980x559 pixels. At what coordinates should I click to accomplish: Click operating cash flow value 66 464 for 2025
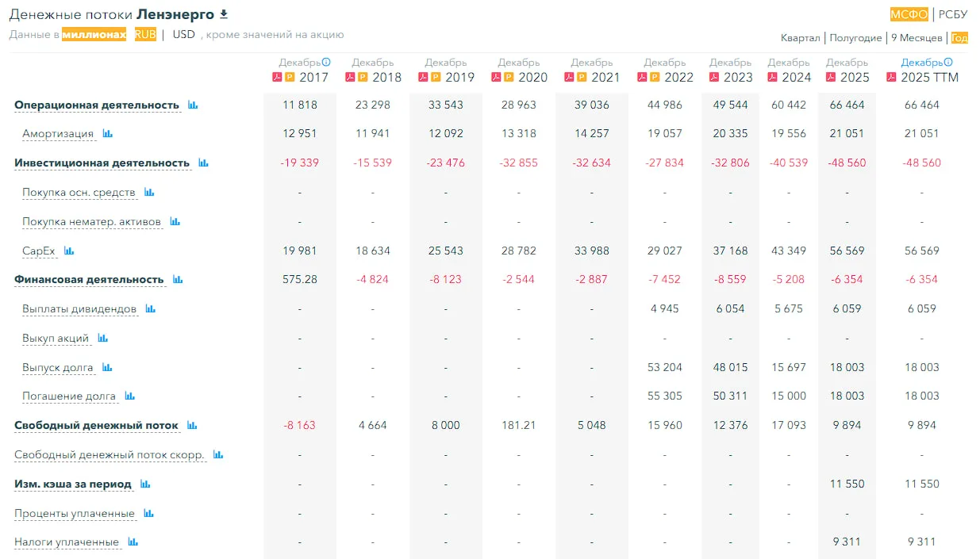847,105
